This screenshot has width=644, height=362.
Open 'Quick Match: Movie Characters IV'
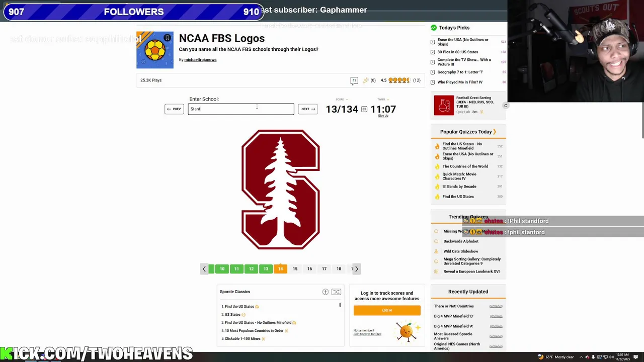[459, 176]
